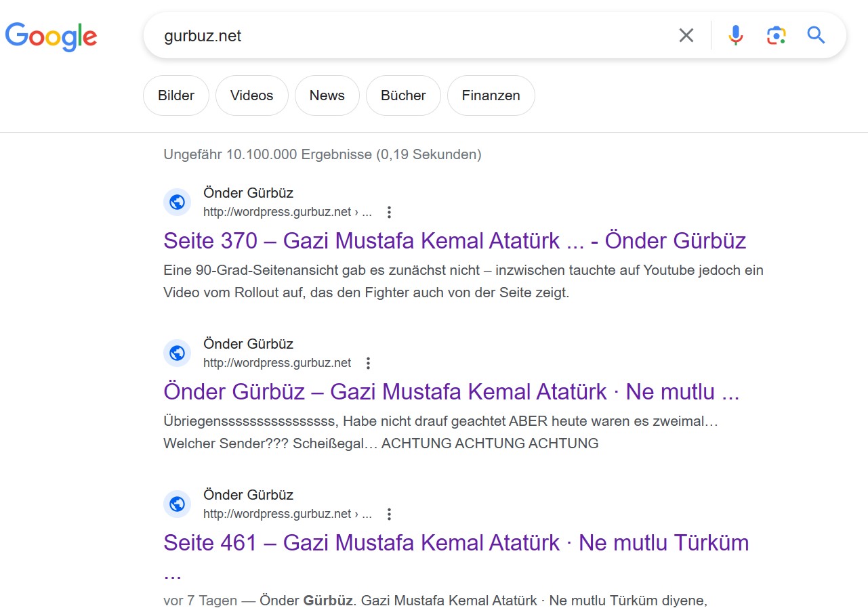Open three-dot menu of Önder Gürbüz – Gazi result
The image size is (868, 608).
(x=368, y=364)
